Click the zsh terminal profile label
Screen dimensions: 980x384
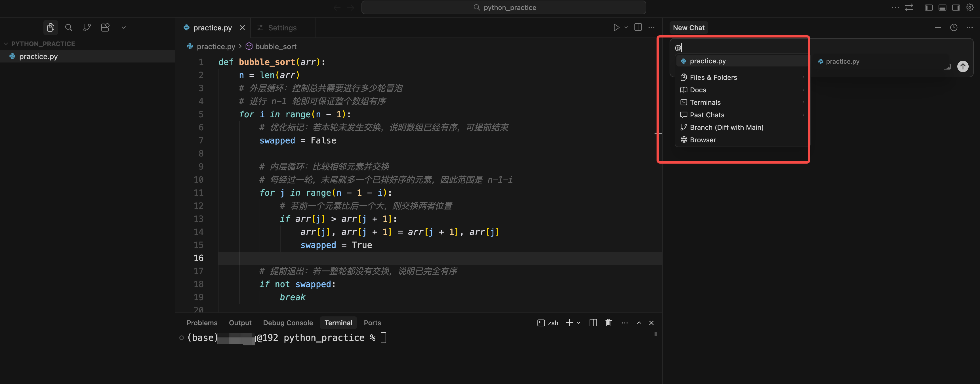[x=548, y=323]
